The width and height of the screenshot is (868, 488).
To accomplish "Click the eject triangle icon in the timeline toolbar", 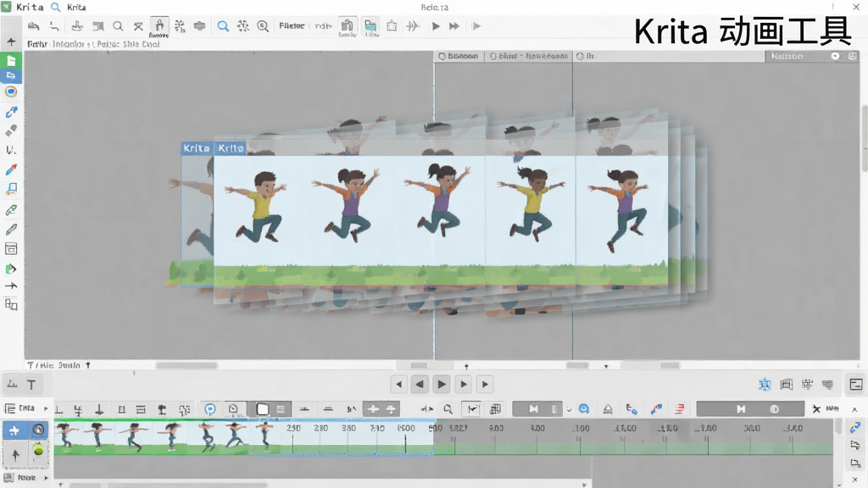I will tap(607, 409).
